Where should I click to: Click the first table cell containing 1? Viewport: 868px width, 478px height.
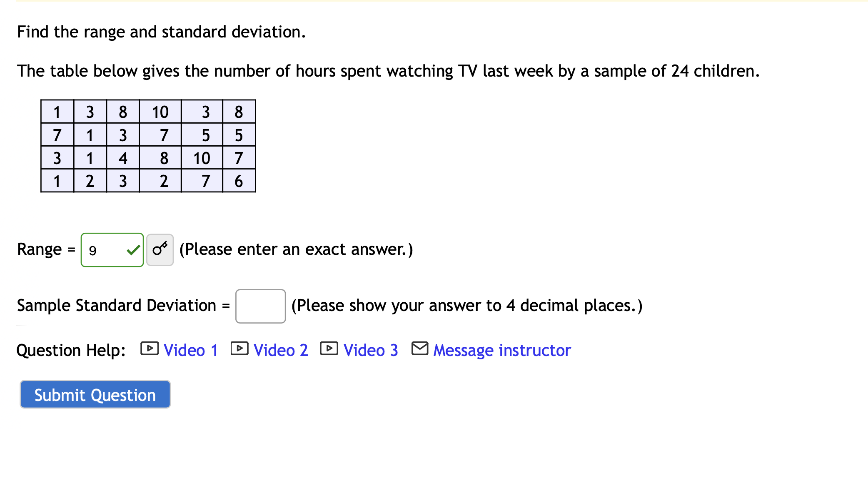pyautogui.click(x=57, y=112)
